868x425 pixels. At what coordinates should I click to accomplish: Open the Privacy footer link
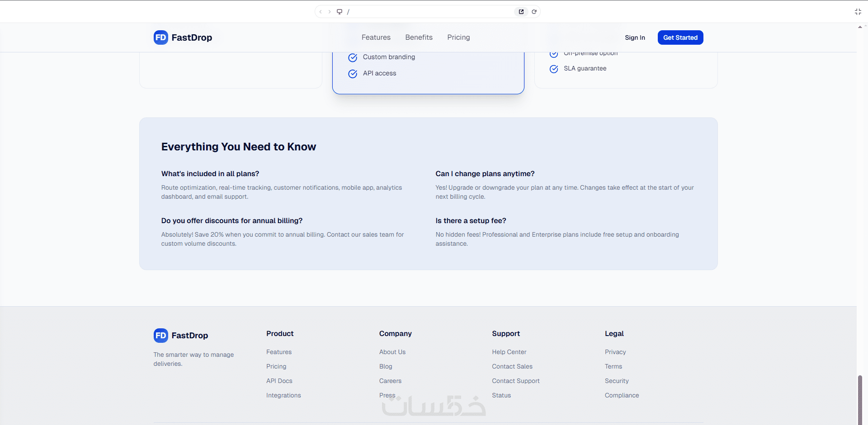click(x=615, y=352)
